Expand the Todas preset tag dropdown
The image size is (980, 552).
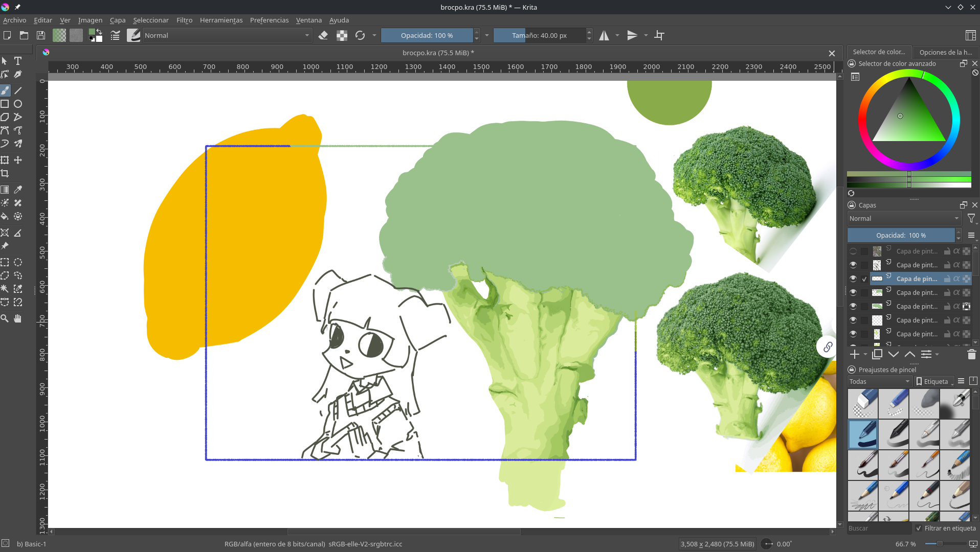click(879, 381)
